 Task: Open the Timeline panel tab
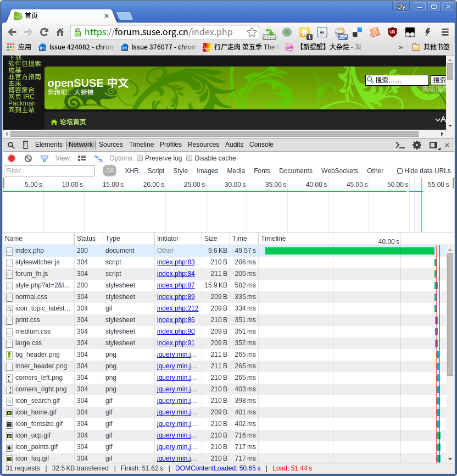click(x=141, y=145)
